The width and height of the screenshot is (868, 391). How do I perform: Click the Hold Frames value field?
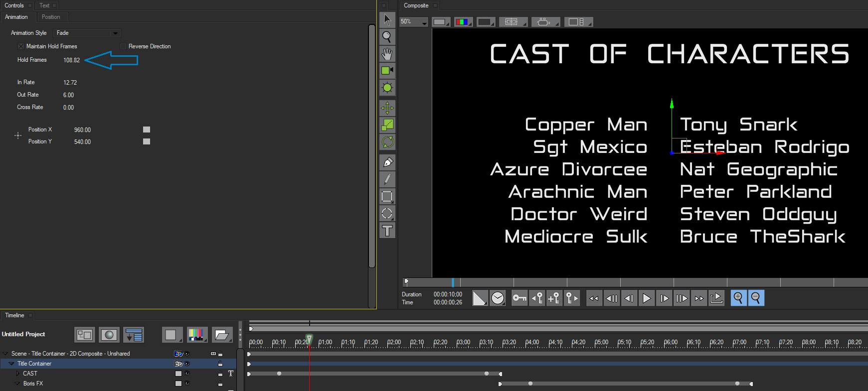(72, 60)
